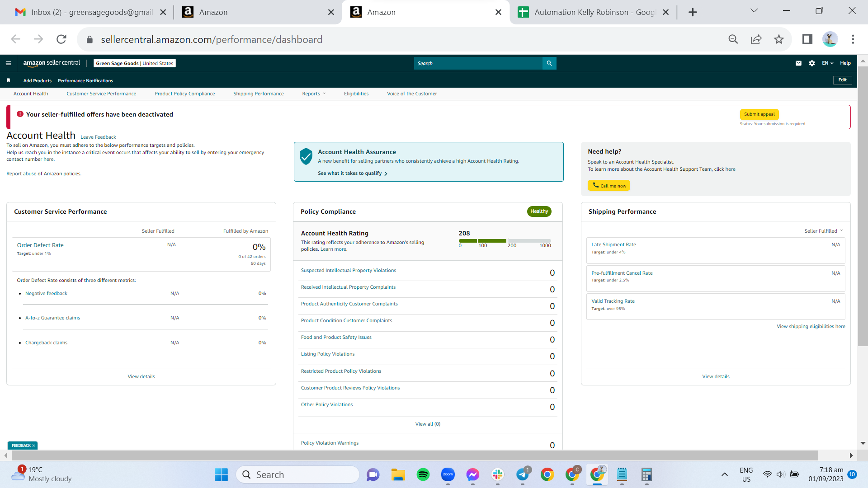Click the Account Health Rating progress bar

pyautogui.click(x=505, y=241)
